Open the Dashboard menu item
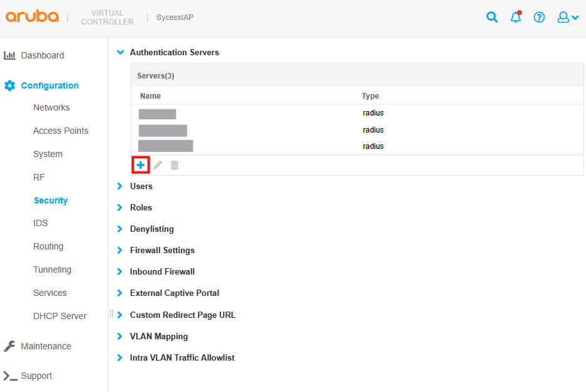 42,55
